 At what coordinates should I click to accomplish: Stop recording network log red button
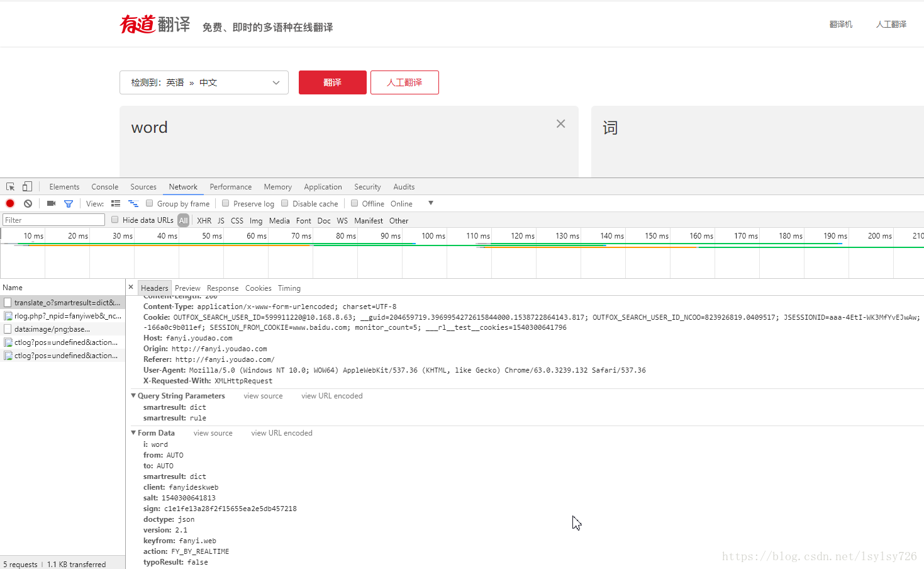[x=10, y=203]
